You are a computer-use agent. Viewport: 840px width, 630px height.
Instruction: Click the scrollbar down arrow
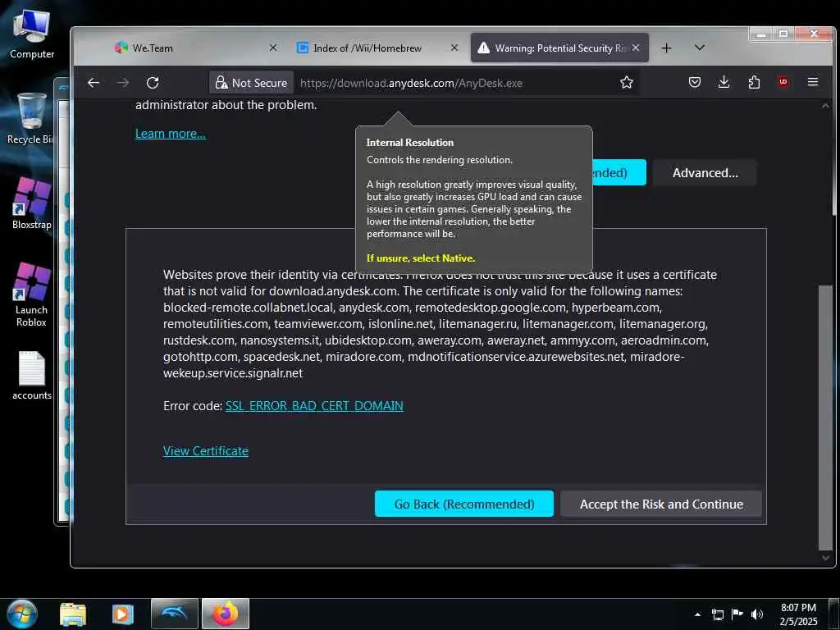(x=825, y=558)
